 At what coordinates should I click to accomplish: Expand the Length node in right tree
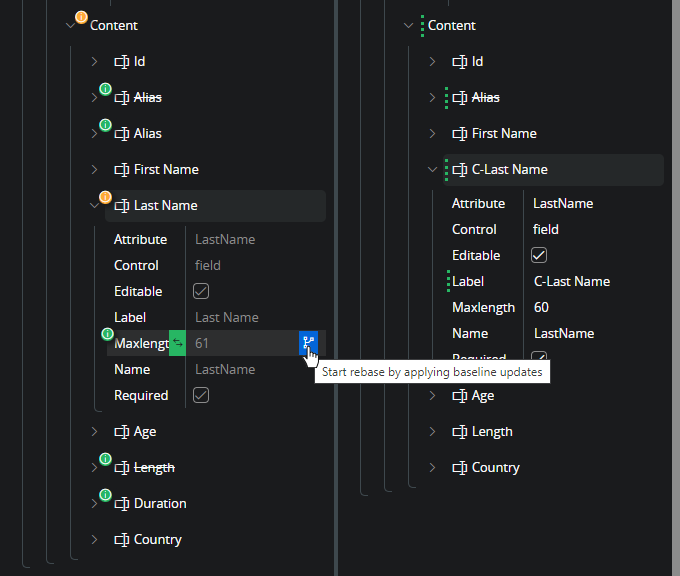433,432
